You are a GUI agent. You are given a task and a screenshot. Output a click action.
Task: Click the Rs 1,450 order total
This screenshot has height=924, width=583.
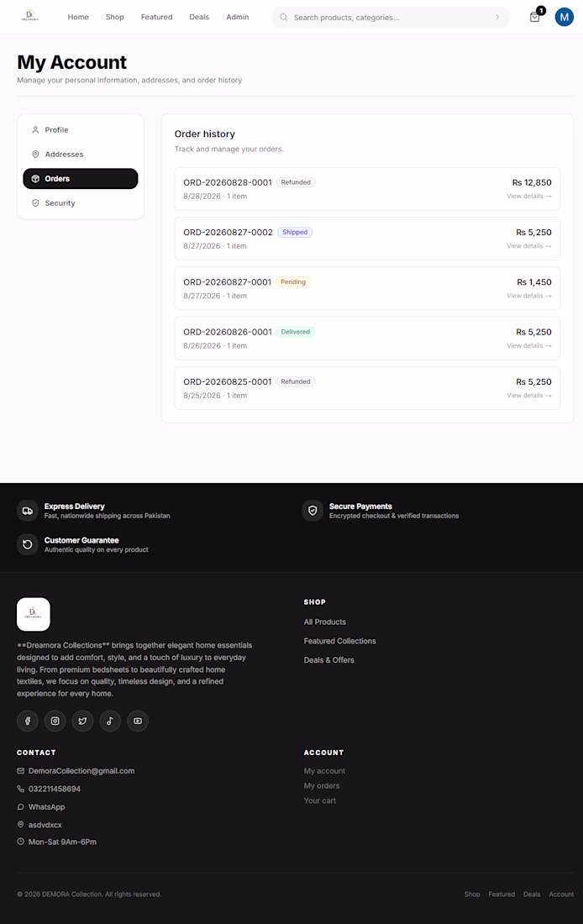point(534,282)
